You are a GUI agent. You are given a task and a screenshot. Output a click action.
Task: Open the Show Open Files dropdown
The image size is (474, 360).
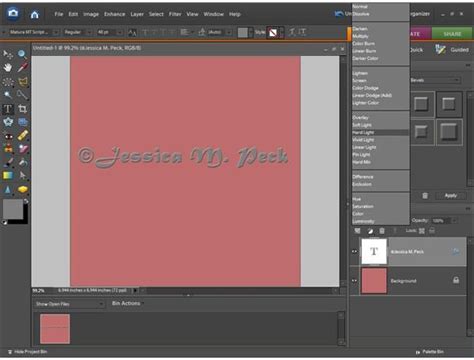[x=69, y=304]
